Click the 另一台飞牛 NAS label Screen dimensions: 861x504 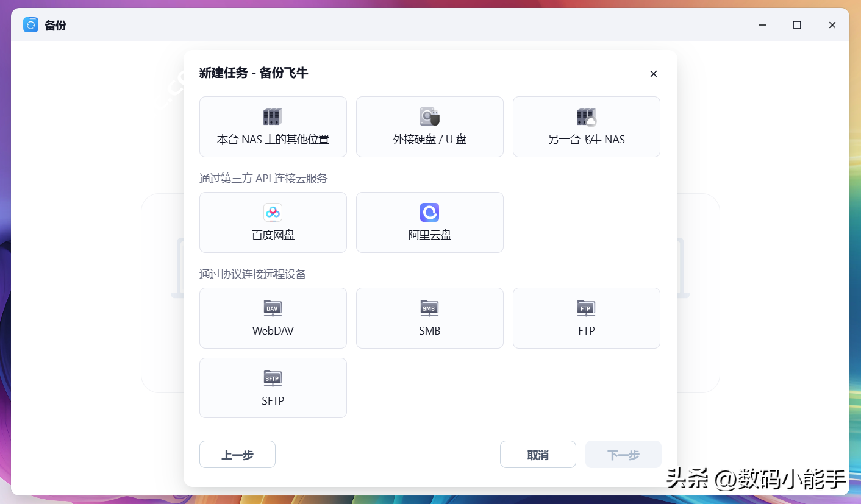click(x=586, y=140)
